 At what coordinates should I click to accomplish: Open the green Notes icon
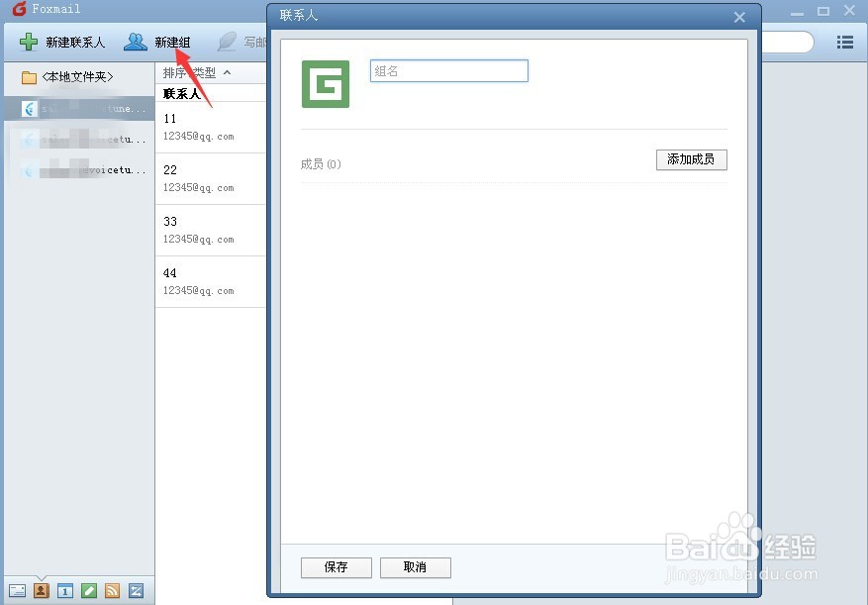[x=89, y=590]
